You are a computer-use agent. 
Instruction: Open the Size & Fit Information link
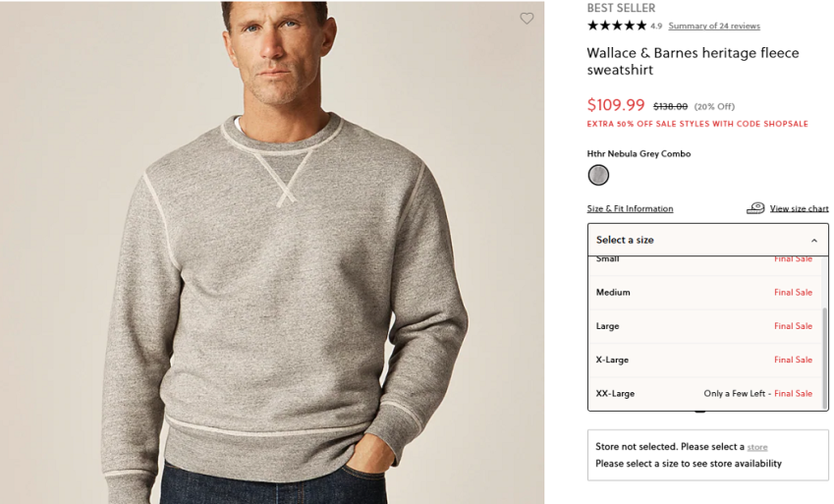coord(630,208)
